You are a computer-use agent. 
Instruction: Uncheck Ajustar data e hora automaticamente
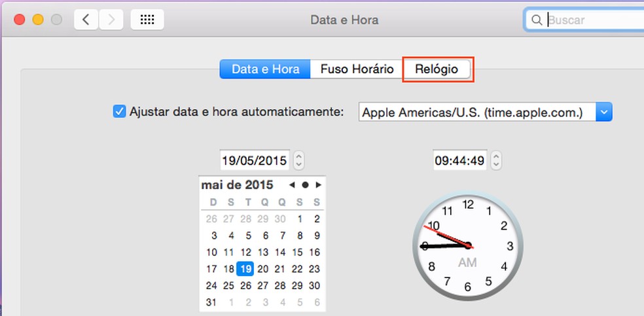pos(119,111)
